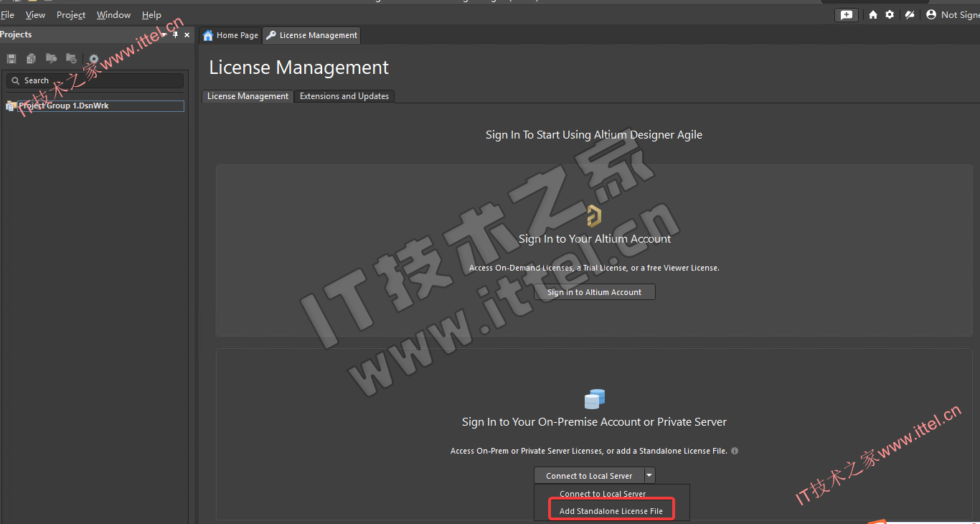Open the Project menu
980x524 pixels.
tap(71, 15)
